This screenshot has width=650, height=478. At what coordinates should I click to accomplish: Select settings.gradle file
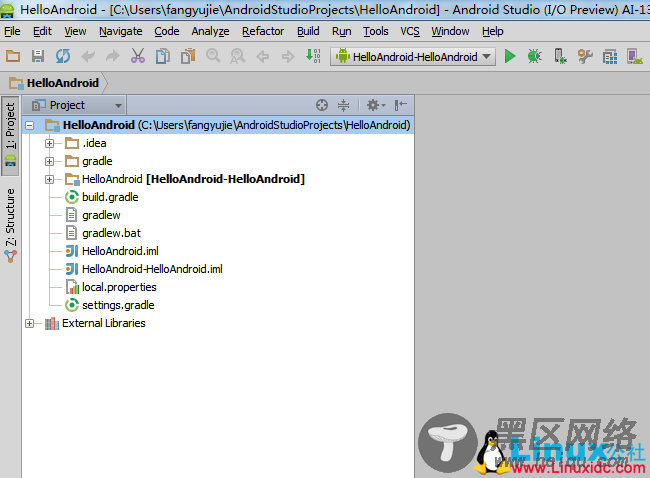(118, 306)
